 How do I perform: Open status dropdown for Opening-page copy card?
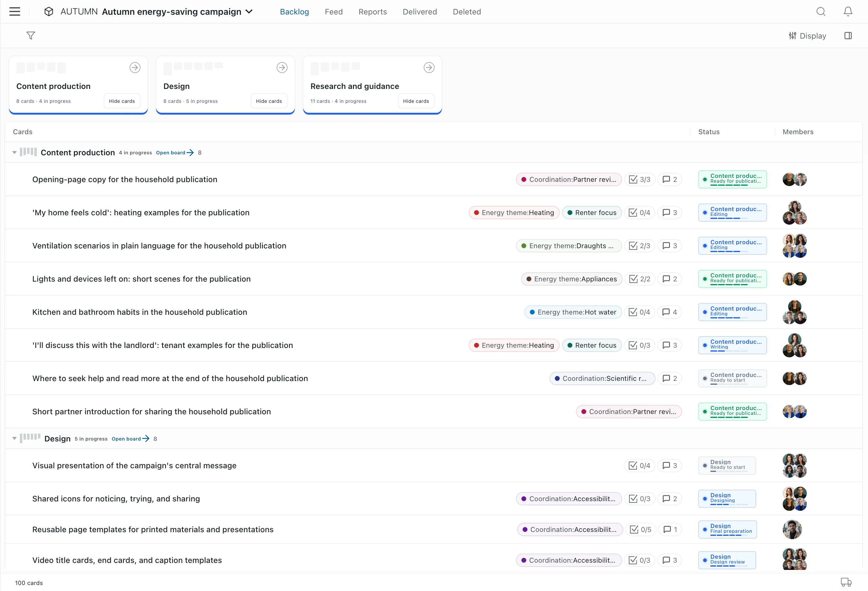(x=732, y=179)
